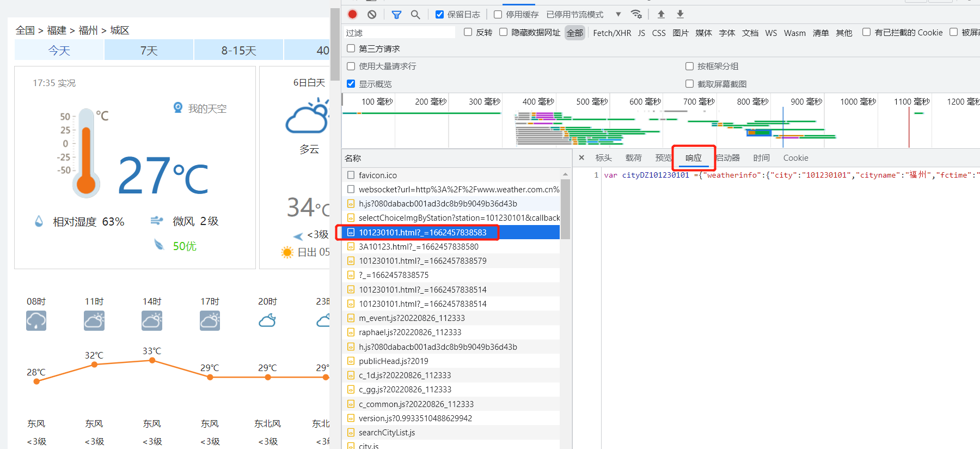
Task: Click the request list vertical scrollbar
Action: point(565,209)
